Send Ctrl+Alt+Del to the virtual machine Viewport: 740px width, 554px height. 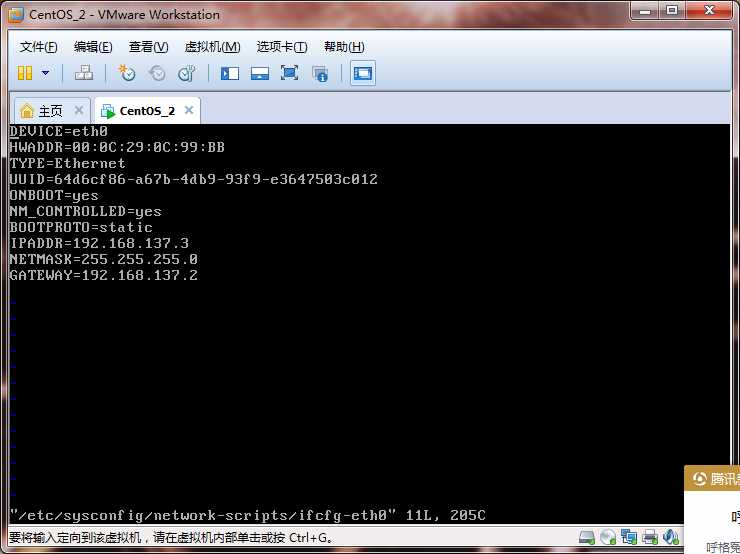[84, 73]
